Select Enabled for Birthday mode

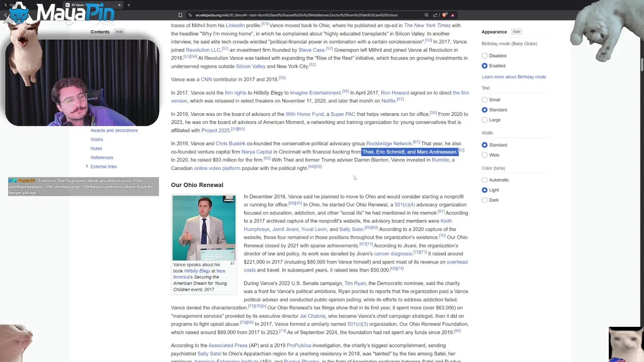485,66
